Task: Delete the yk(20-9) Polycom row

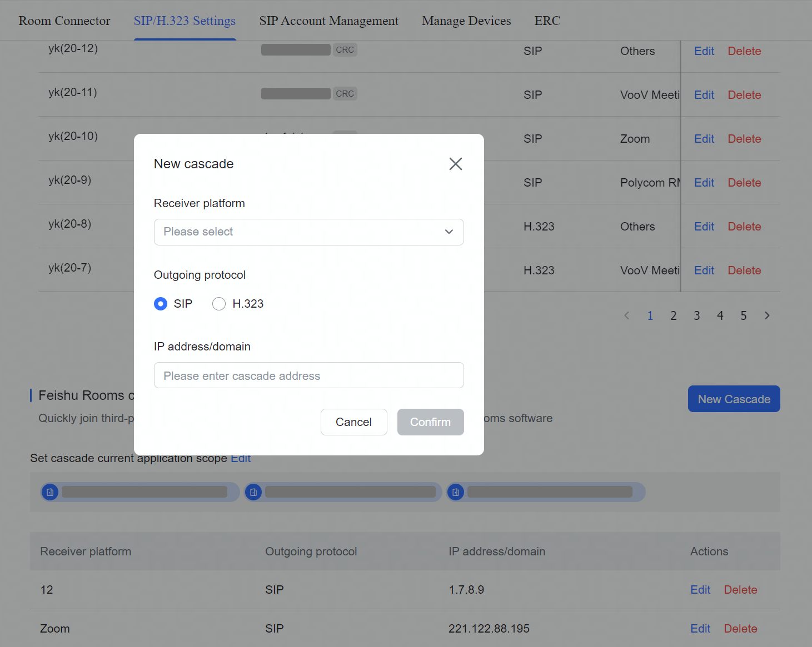Action: tap(745, 183)
